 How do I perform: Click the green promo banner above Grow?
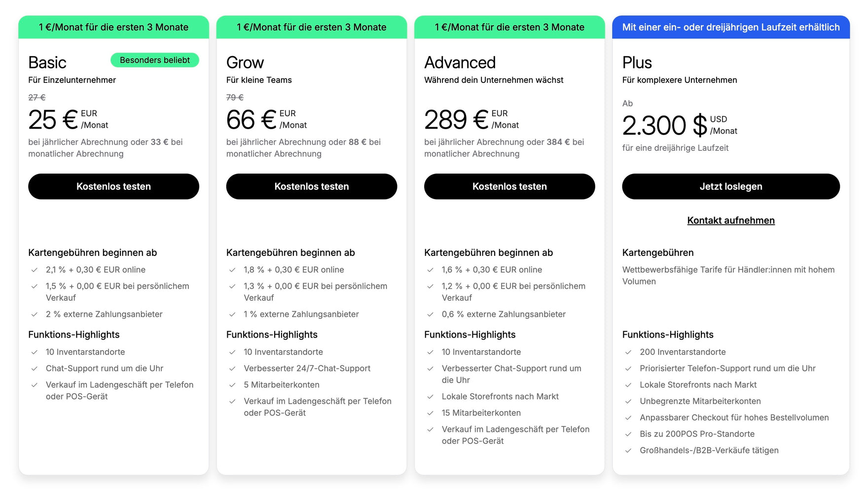311,27
